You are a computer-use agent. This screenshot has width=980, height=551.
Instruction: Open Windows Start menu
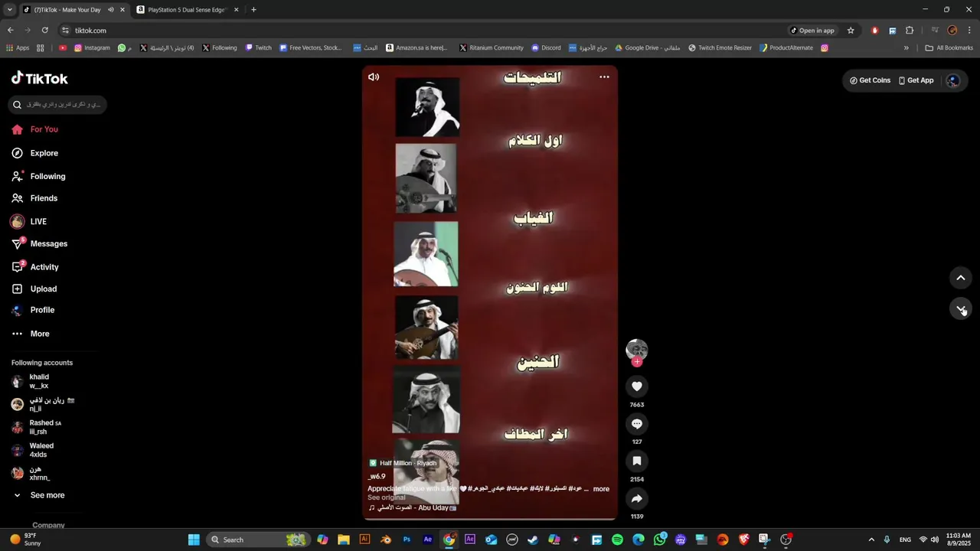(194, 540)
